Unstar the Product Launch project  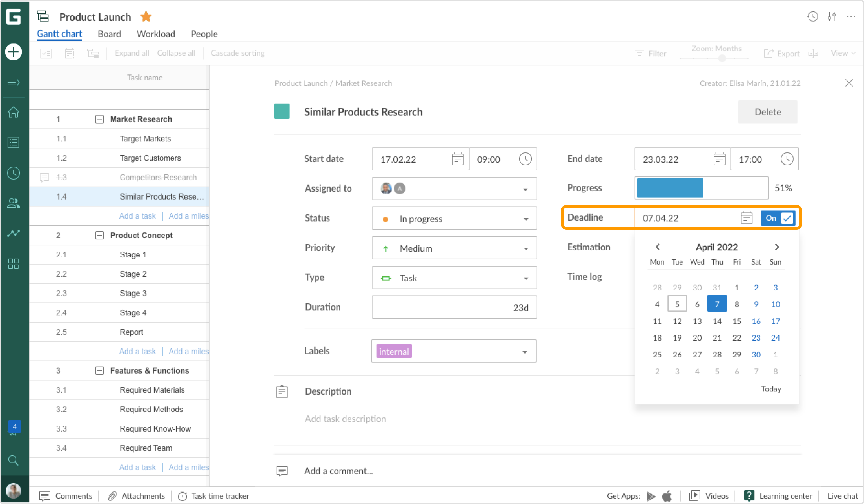(146, 16)
